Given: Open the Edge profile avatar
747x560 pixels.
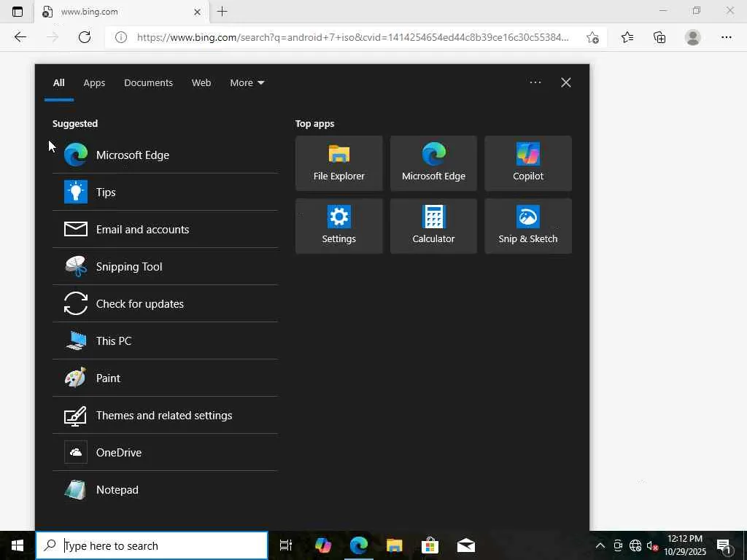Looking at the screenshot, I should pyautogui.click(x=693, y=37).
